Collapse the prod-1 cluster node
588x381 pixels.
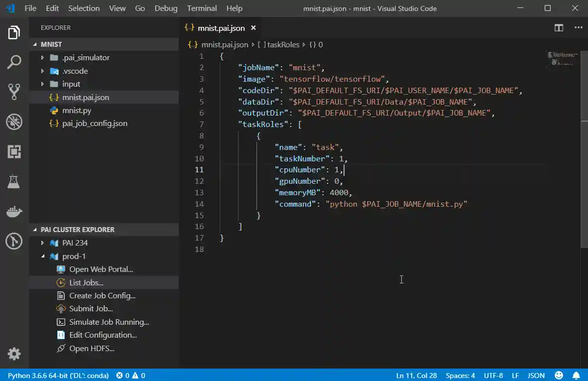(43, 256)
